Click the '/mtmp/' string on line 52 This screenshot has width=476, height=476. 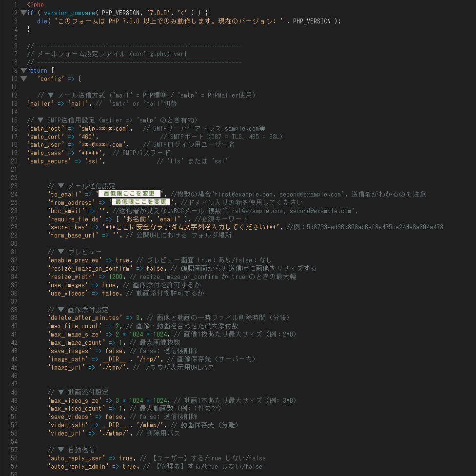[x=150, y=425]
